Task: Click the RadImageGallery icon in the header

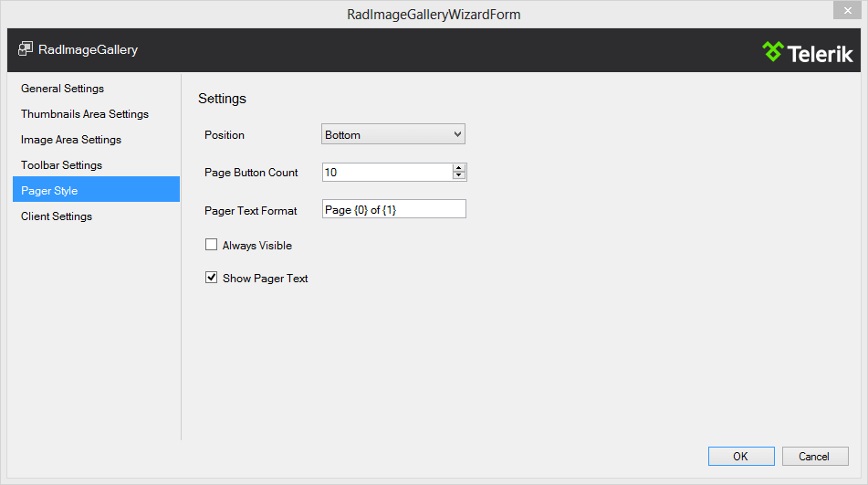Action: coord(25,49)
